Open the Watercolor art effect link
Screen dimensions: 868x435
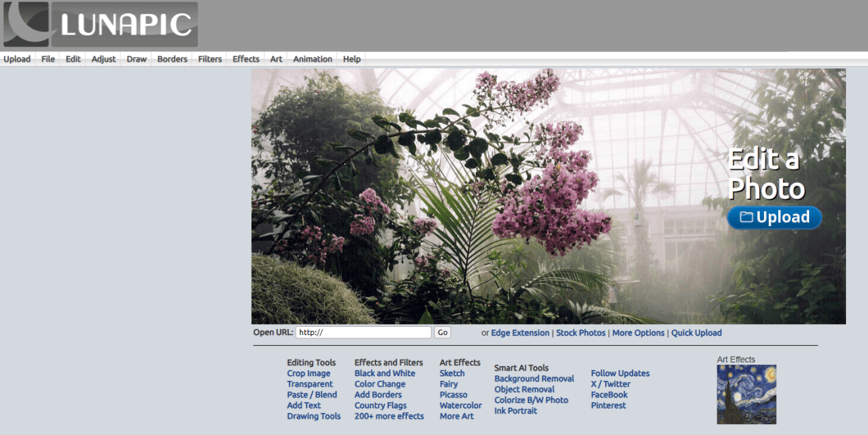pos(460,406)
